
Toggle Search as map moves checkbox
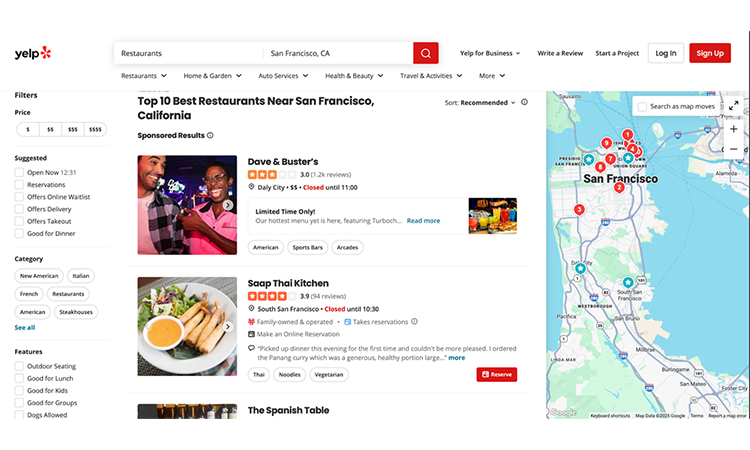642,106
